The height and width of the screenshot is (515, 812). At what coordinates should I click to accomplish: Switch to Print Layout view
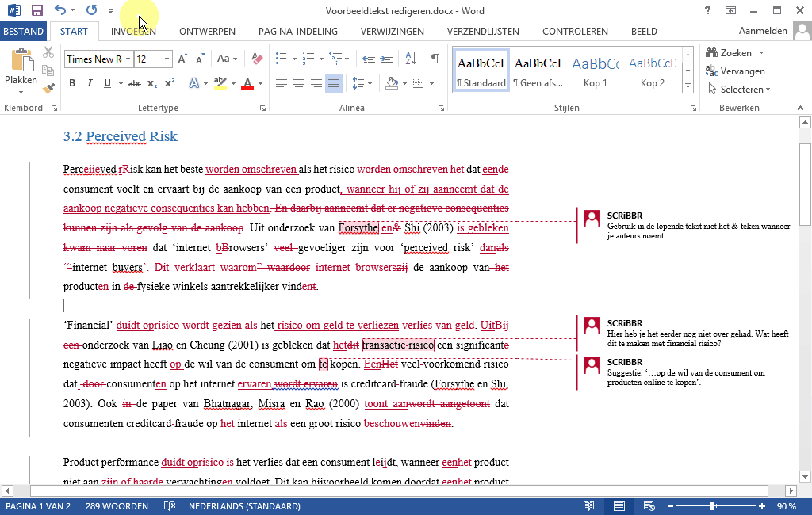click(x=619, y=505)
